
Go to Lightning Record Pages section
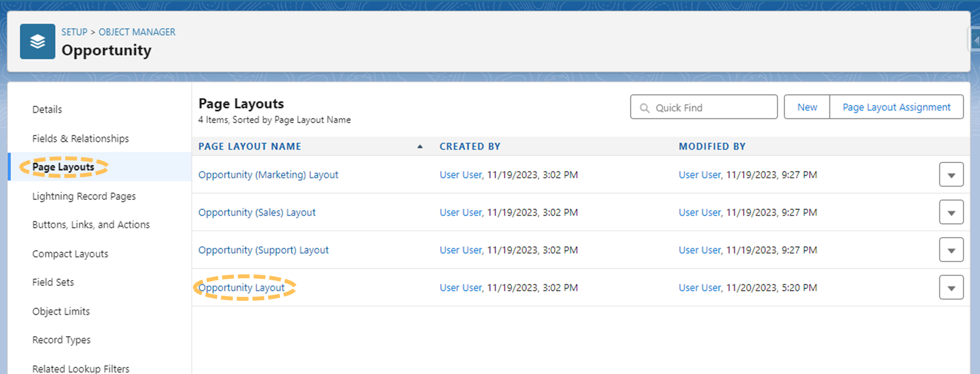(84, 196)
